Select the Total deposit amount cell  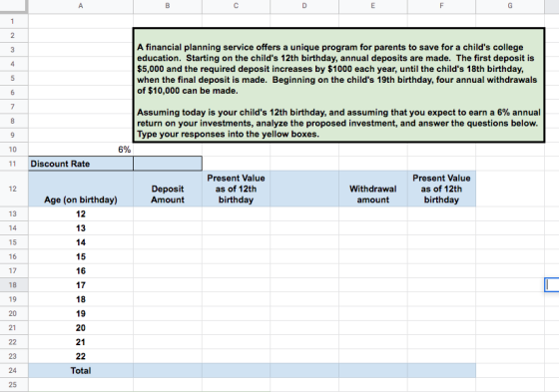pyautogui.click(x=168, y=371)
